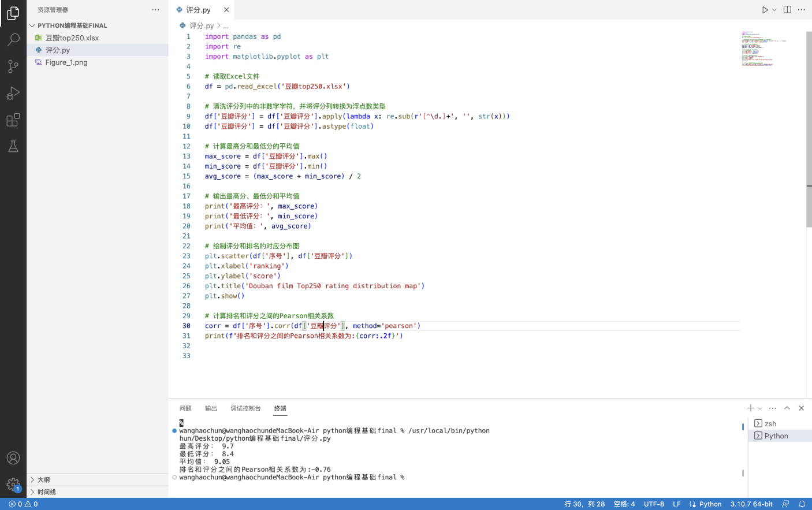Open 豆瓣top250.xlsx in the explorer
Image resolution: width=812 pixels, height=510 pixels.
tap(72, 38)
